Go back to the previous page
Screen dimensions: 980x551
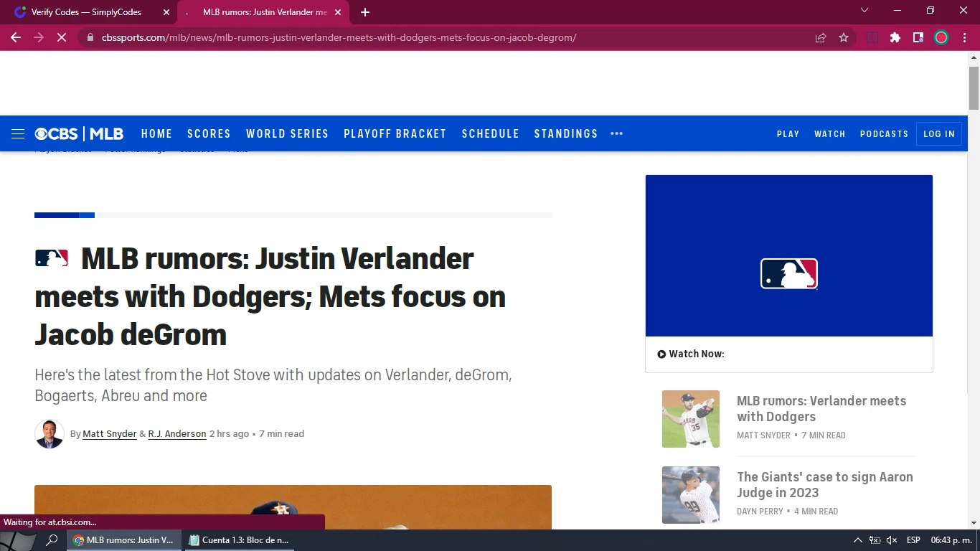(x=16, y=37)
